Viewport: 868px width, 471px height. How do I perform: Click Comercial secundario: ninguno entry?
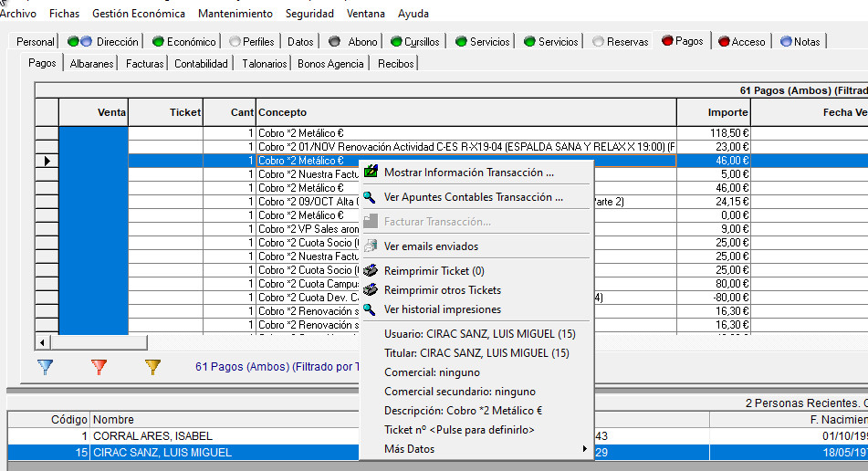tap(477, 392)
